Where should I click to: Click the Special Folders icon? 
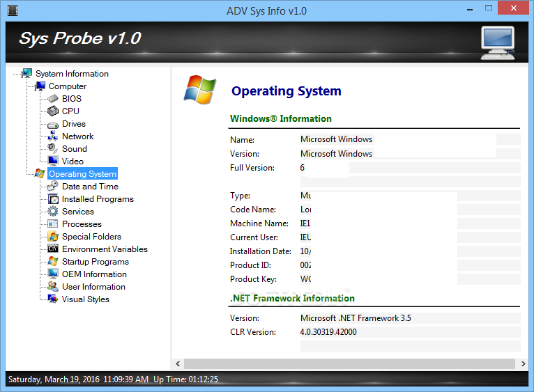click(x=53, y=237)
